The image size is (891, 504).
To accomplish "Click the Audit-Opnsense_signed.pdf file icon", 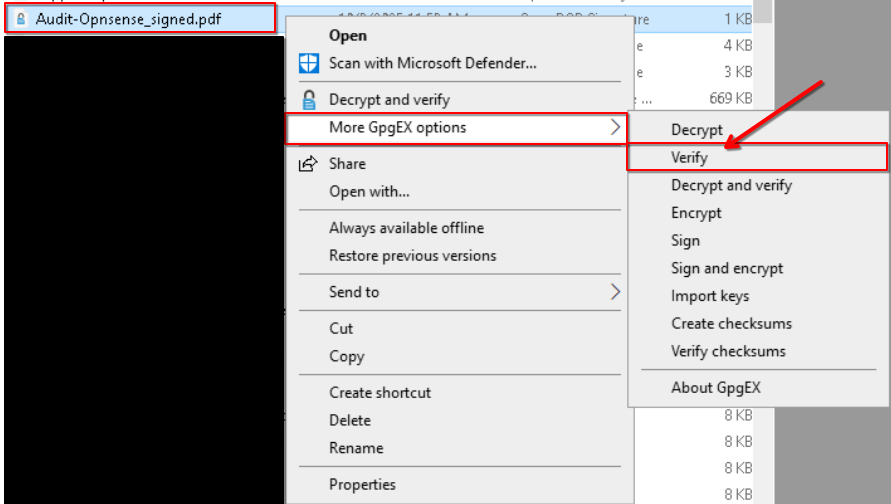I will [x=21, y=19].
